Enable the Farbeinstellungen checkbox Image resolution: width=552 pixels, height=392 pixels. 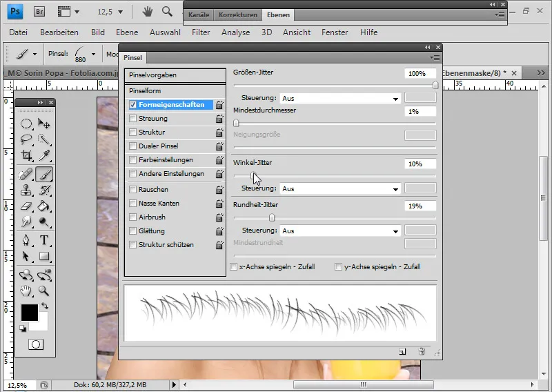coord(132,160)
